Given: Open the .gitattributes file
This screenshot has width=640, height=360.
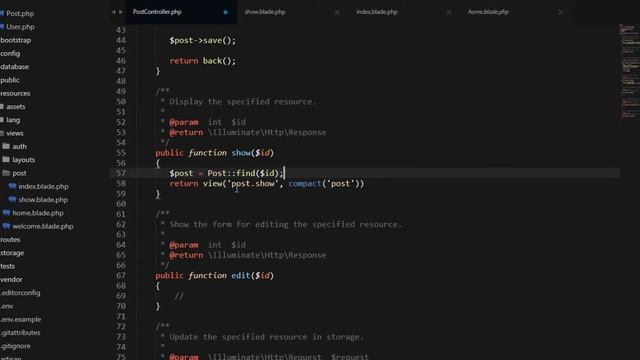Looking at the screenshot, I should pyautogui.click(x=20, y=333).
